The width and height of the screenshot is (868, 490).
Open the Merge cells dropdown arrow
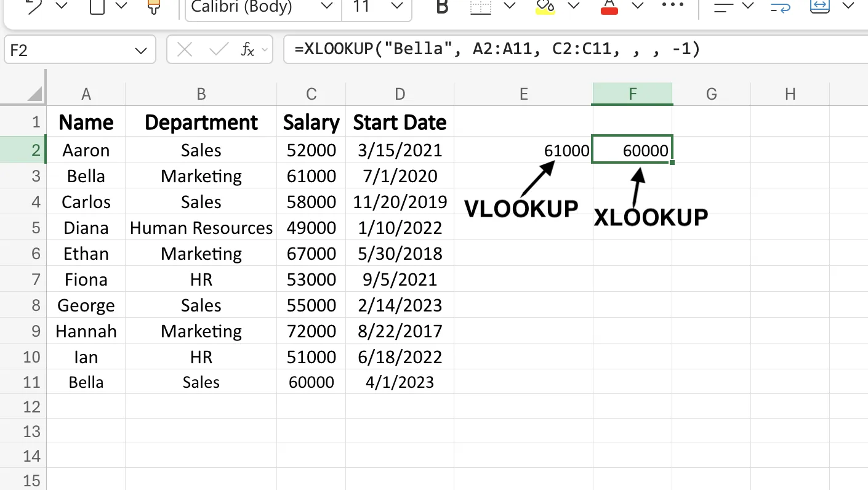coord(848,6)
